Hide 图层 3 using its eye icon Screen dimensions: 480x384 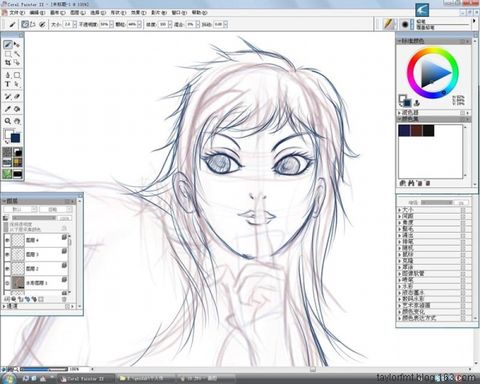(x=7, y=254)
